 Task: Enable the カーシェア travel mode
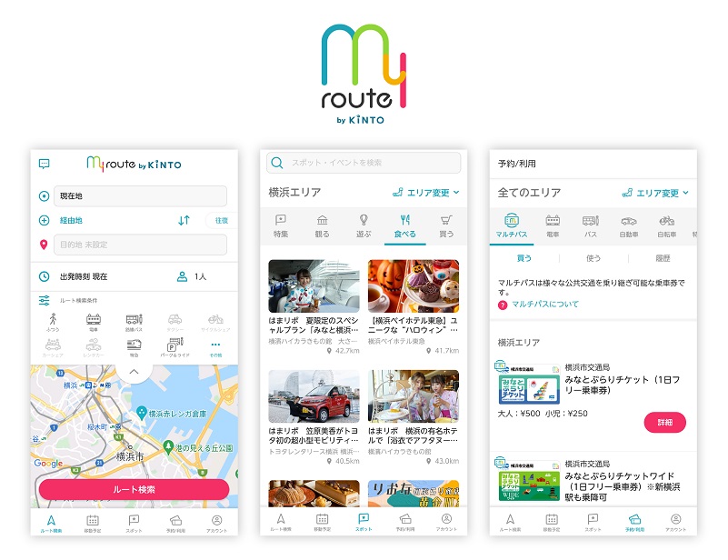pyautogui.click(x=53, y=347)
